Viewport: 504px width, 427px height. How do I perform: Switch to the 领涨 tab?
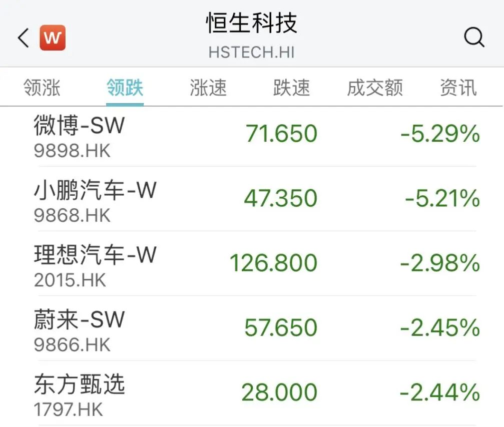(x=42, y=88)
